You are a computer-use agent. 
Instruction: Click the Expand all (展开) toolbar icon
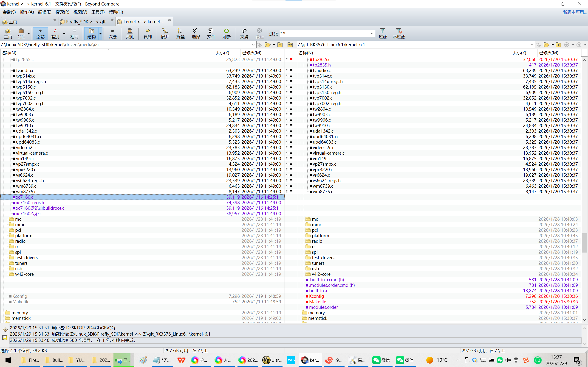(165, 33)
